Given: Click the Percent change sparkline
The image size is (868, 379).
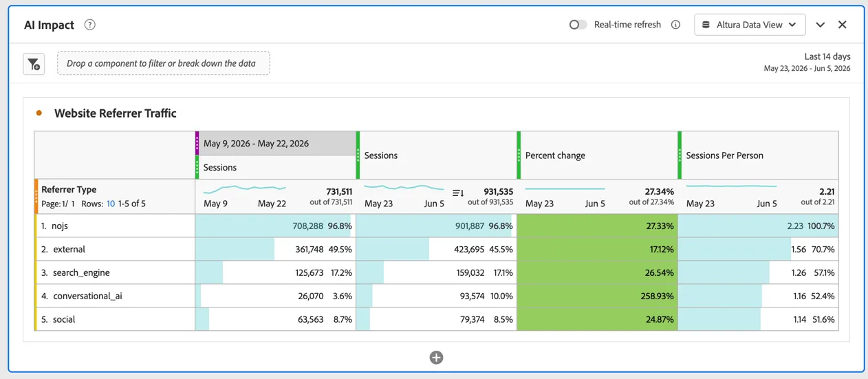Looking at the screenshot, I should coord(565,188).
